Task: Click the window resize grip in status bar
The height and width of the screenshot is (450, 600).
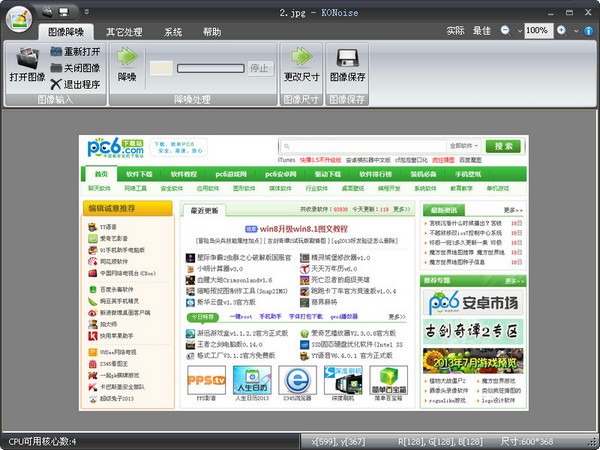Action: coord(594,443)
